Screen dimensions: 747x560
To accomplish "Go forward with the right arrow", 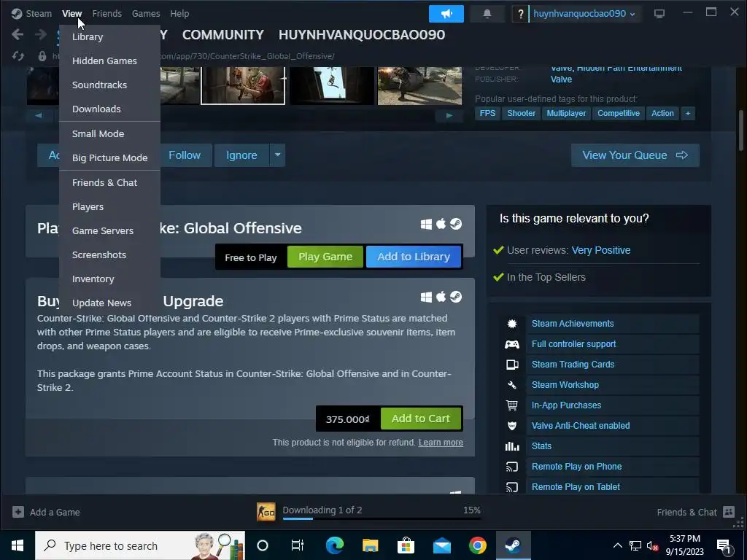I will point(41,34).
